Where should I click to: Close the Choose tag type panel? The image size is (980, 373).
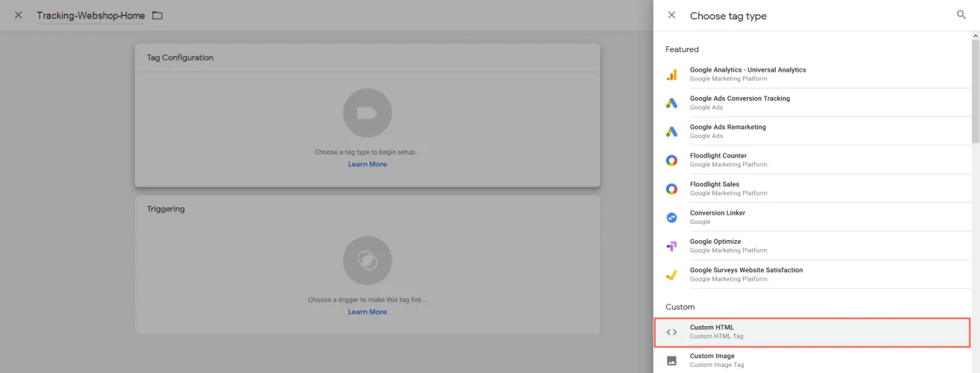click(671, 15)
